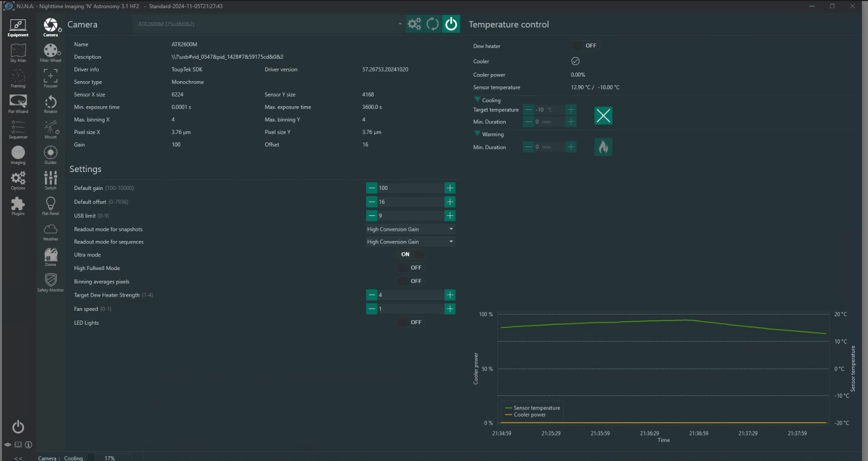Increase Default offset value

(x=450, y=202)
